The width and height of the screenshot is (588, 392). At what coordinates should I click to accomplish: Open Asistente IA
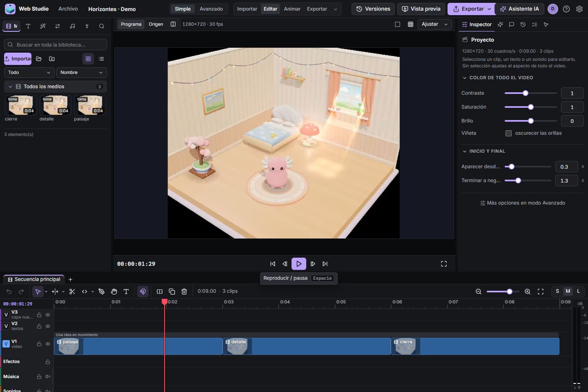[x=519, y=9]
